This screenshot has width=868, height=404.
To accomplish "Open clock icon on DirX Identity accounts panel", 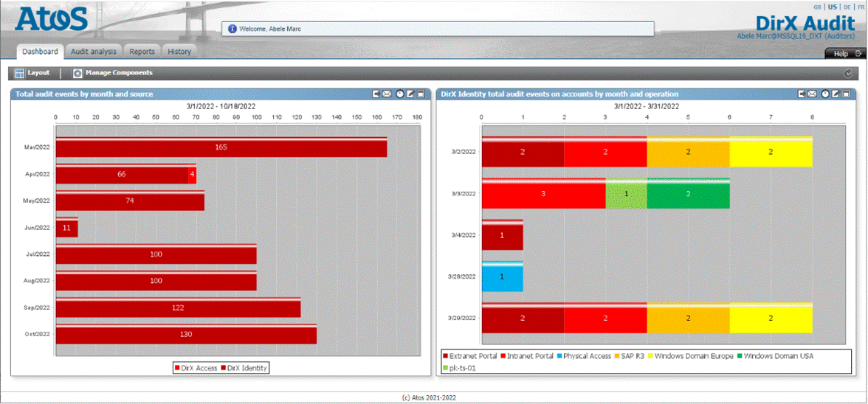I will (x=825, y=94).
